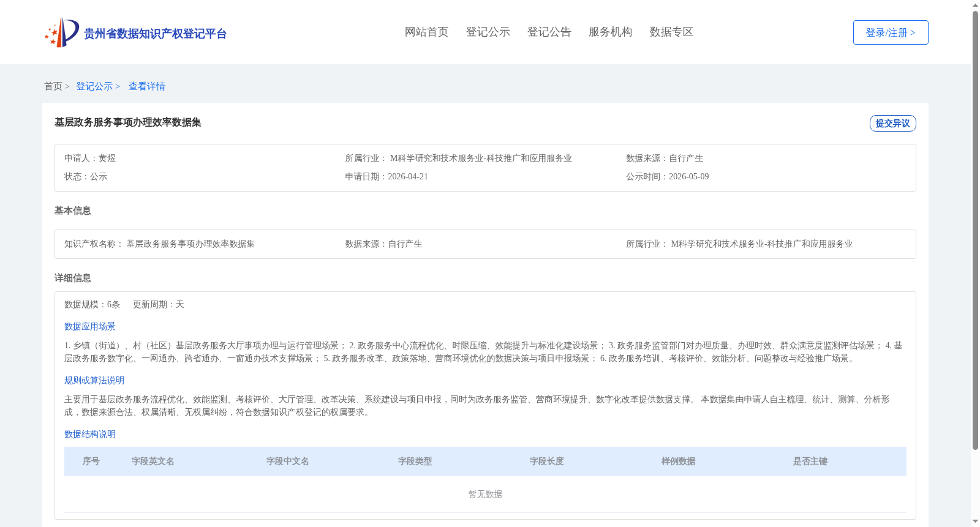
Task: Open the 贵州省数据知识产权登记平台 site title
Action: point(155,34)
